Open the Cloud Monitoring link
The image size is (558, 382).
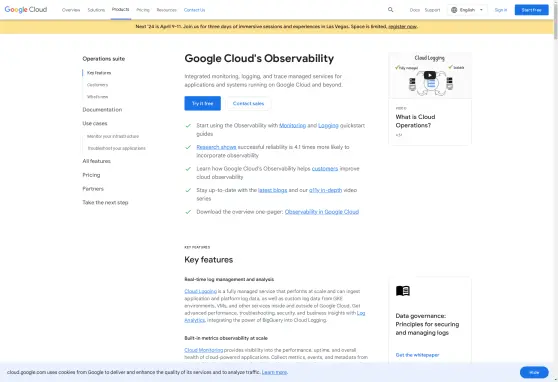pos(204,350)
